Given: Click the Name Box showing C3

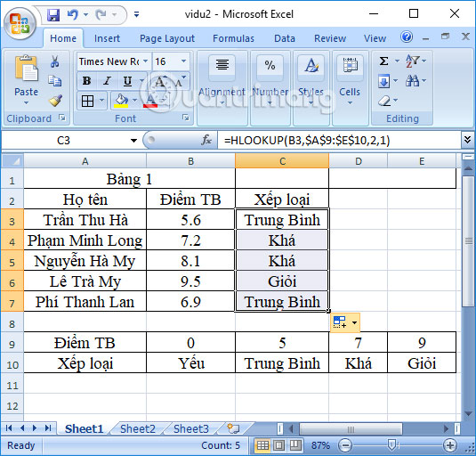Looking at the screenshot, I should tap(64, 141).
